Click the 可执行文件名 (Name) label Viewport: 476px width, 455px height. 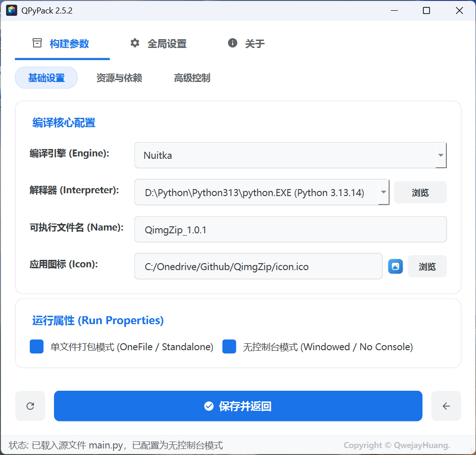[76, 227]
